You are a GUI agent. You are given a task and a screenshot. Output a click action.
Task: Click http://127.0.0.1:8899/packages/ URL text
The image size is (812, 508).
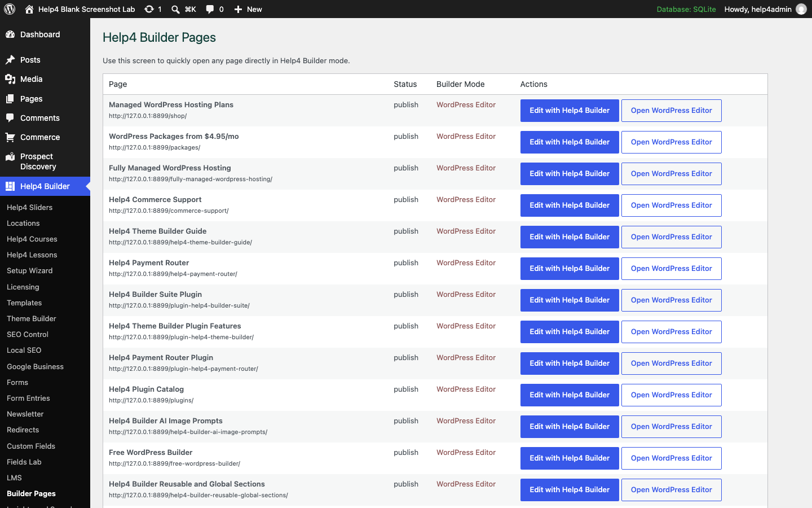(x=155, y=147)
